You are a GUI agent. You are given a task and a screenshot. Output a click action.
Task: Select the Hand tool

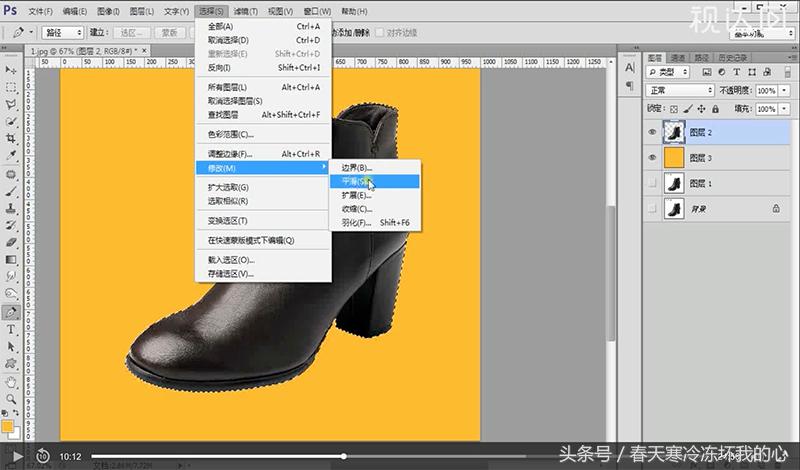click(11, 382)
